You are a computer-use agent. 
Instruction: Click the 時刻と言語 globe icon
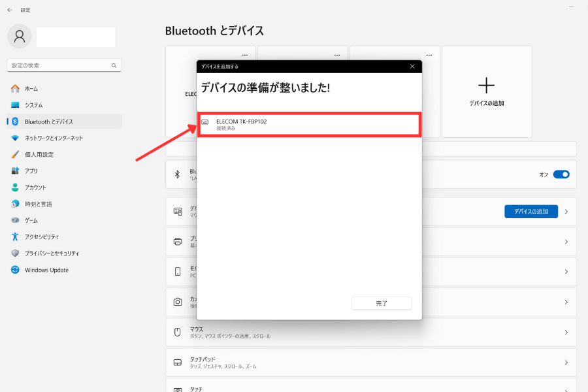click(x=15, y=204)
